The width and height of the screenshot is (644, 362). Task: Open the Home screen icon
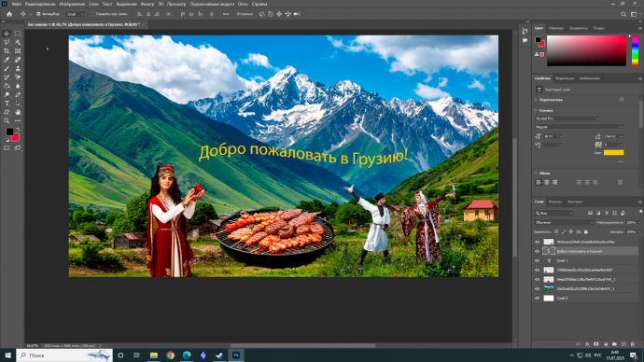pos(9,14)
